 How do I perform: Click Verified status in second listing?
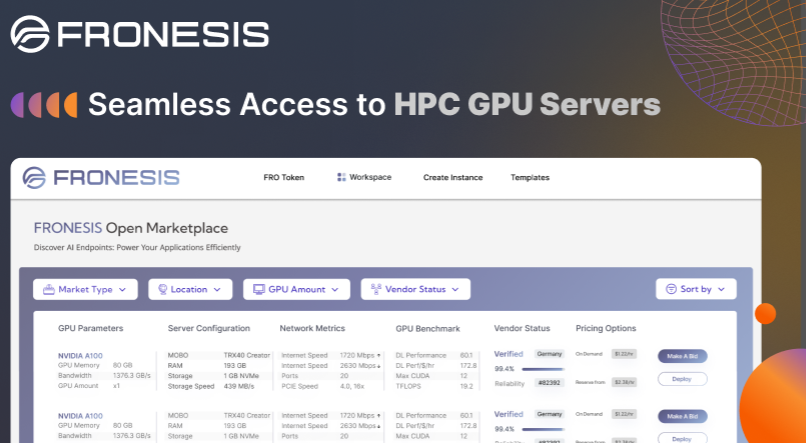tap(508, 414)
